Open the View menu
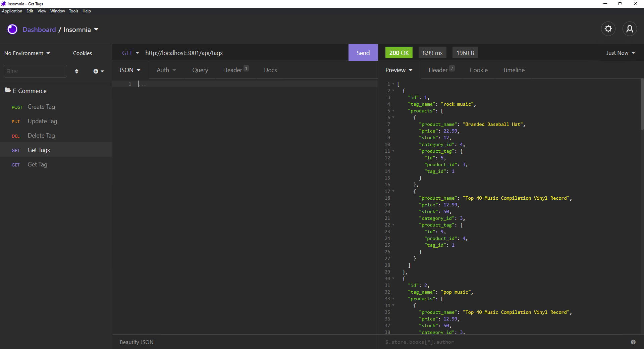The height and width of the screenshot is (349, 644). 42,11
